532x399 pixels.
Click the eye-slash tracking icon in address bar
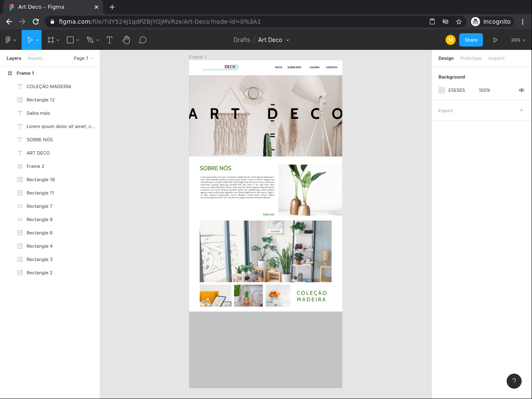[x=446, y=22]
